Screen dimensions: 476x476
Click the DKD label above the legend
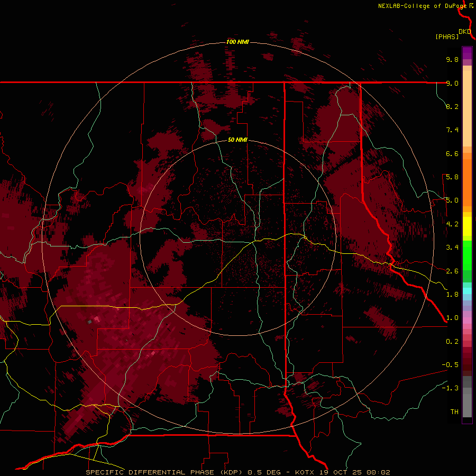click(465, 31)
